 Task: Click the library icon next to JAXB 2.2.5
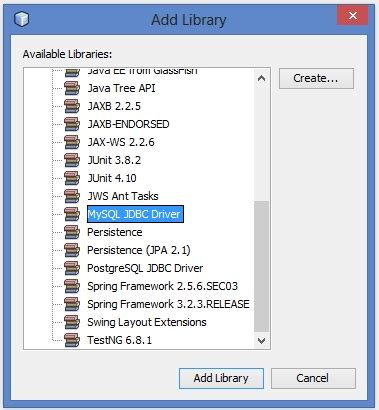click(72, 106)
